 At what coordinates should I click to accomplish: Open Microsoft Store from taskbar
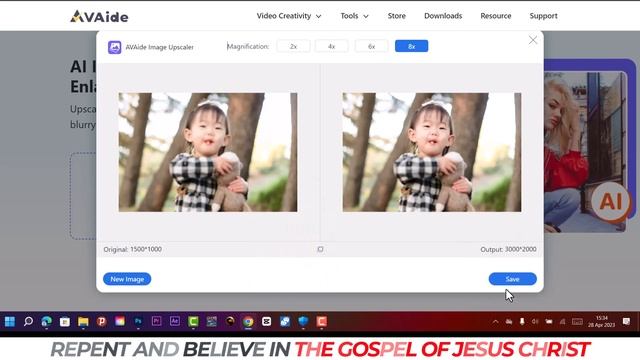[x=65, y=322]
